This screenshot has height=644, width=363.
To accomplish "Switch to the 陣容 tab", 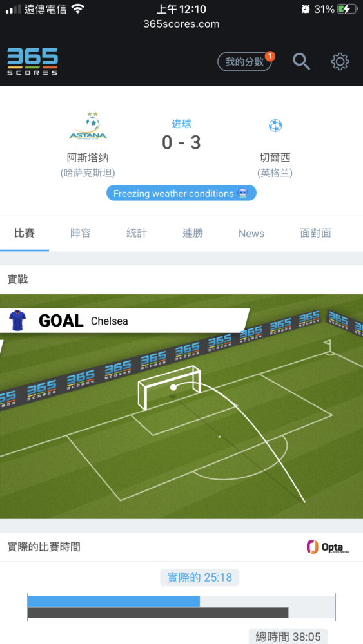I will (81, 233).
